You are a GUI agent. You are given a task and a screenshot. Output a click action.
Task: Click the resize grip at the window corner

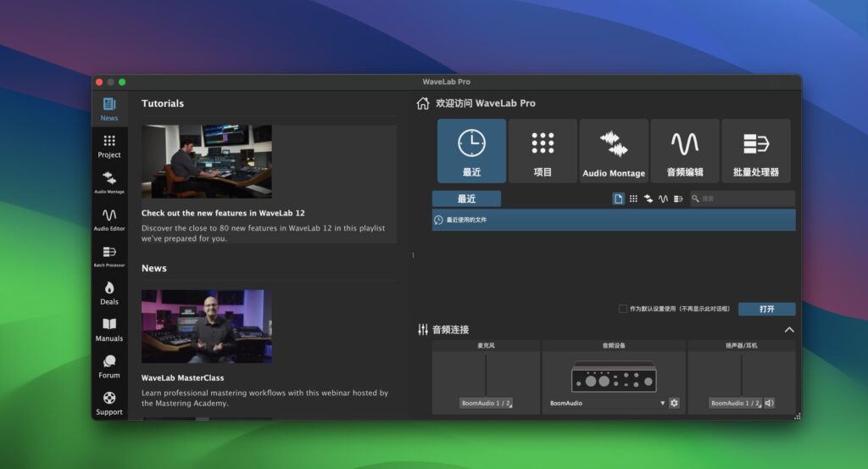[x=797, y=416]
